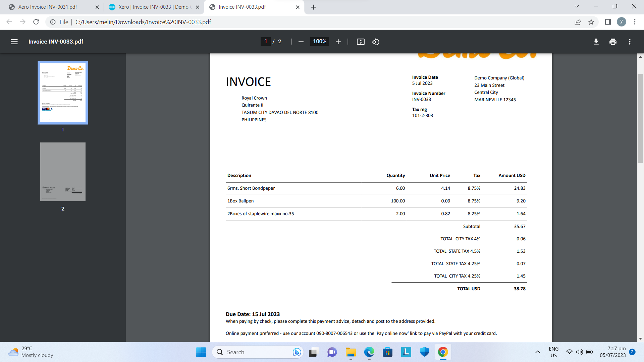Click the page number input field
Viewport: 644px width, 362px height.
(x=265, y=42)
